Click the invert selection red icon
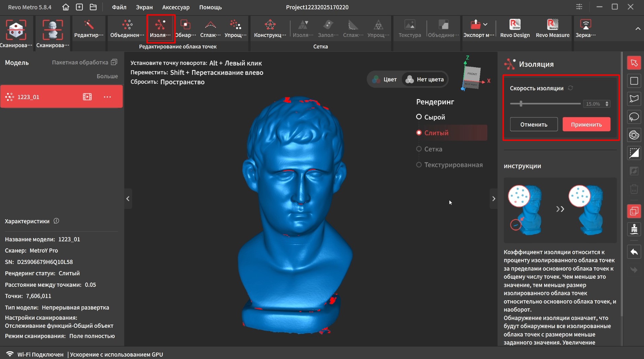 pyautogui.click(x=634, y=211)
